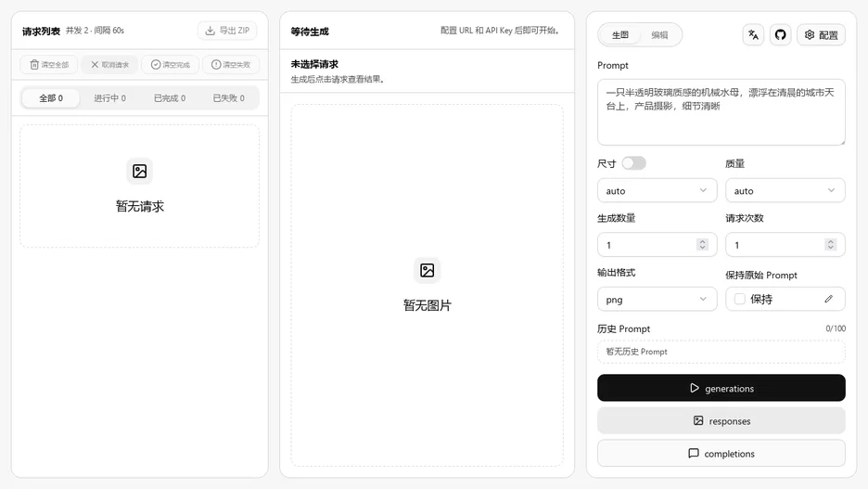Click the 取消请求 cancel button

[x=109, y=65]
